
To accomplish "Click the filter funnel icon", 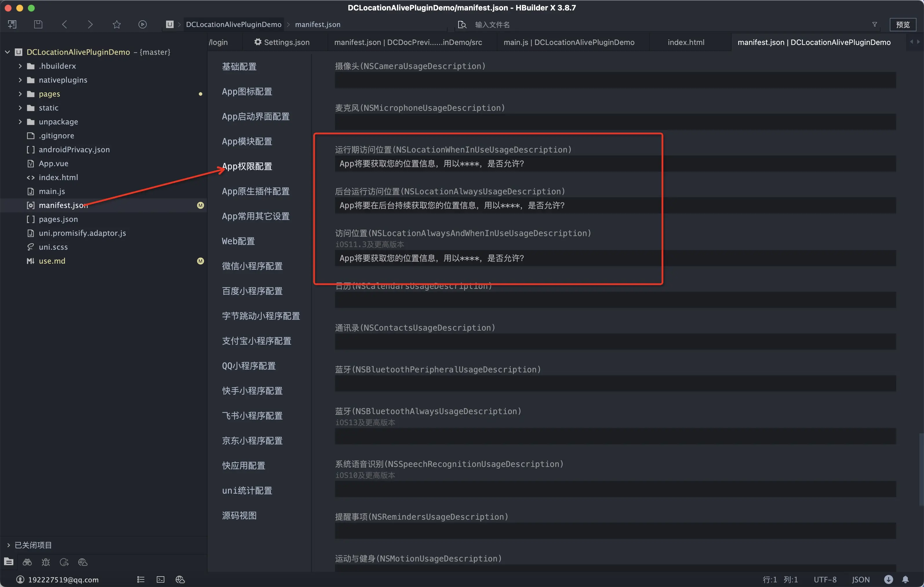I will (874, 24).
